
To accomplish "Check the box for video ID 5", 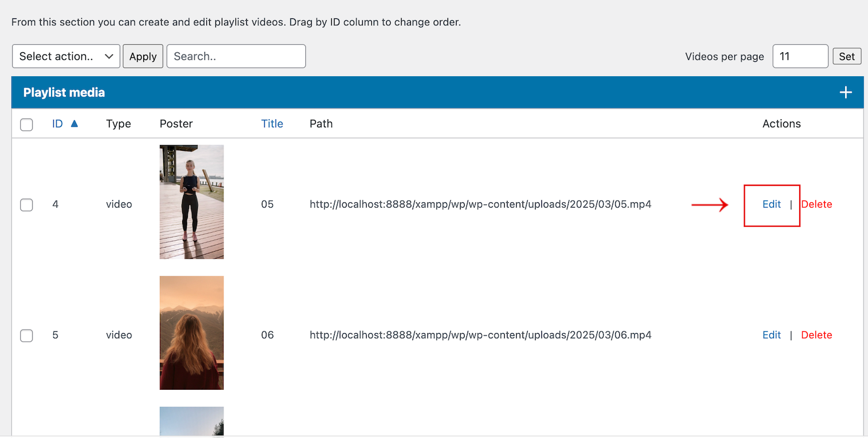I will tap(26, 335).
